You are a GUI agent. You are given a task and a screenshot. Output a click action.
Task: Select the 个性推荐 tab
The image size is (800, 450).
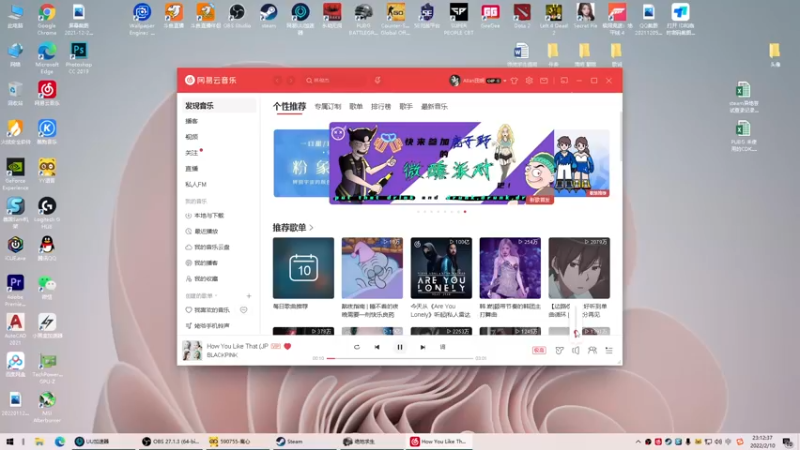click(x=289, y=106)
